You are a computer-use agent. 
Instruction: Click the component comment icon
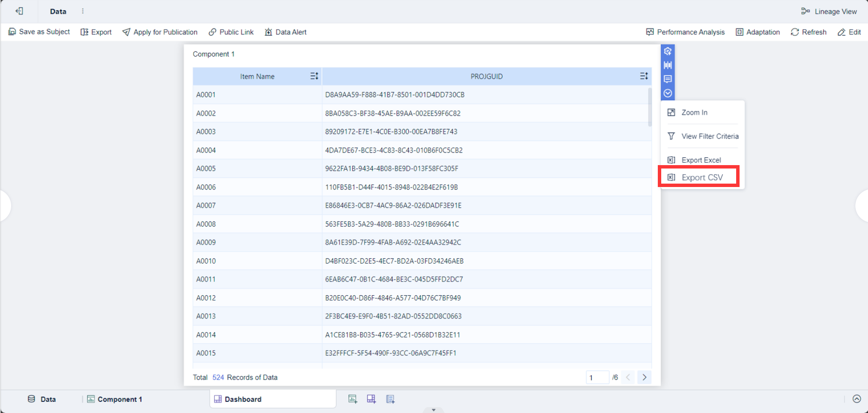[668, 79]
